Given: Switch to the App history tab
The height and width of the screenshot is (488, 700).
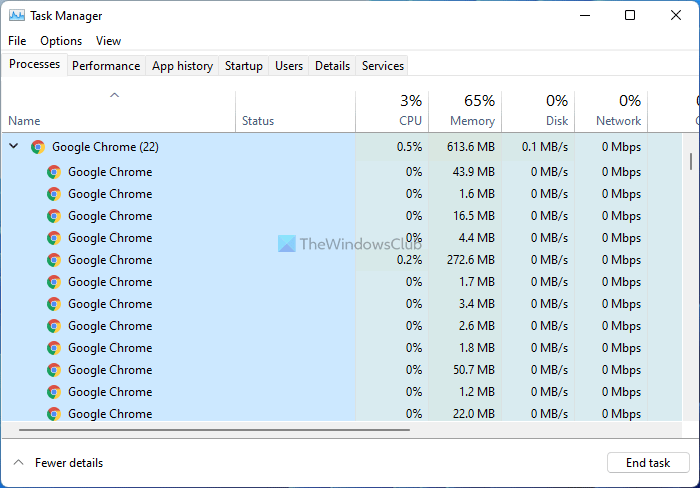Looking at the screenshot, I should 182,66.
